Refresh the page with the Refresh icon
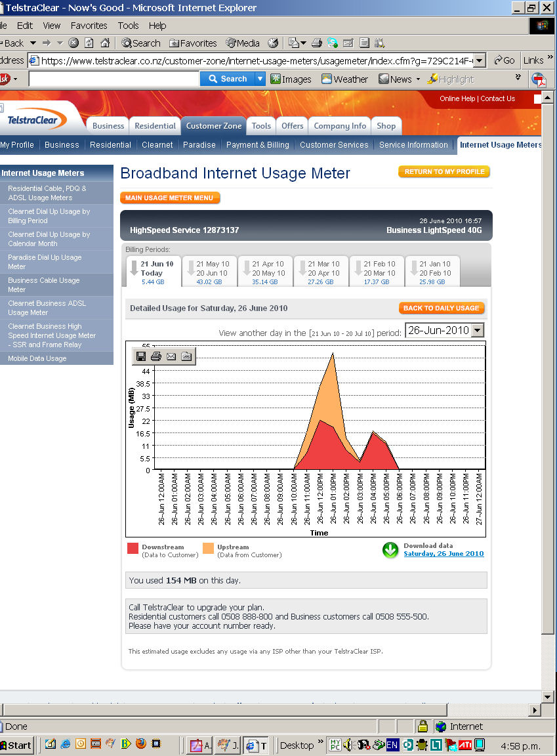This screenshot has width=557, height=756. (89, 43)
